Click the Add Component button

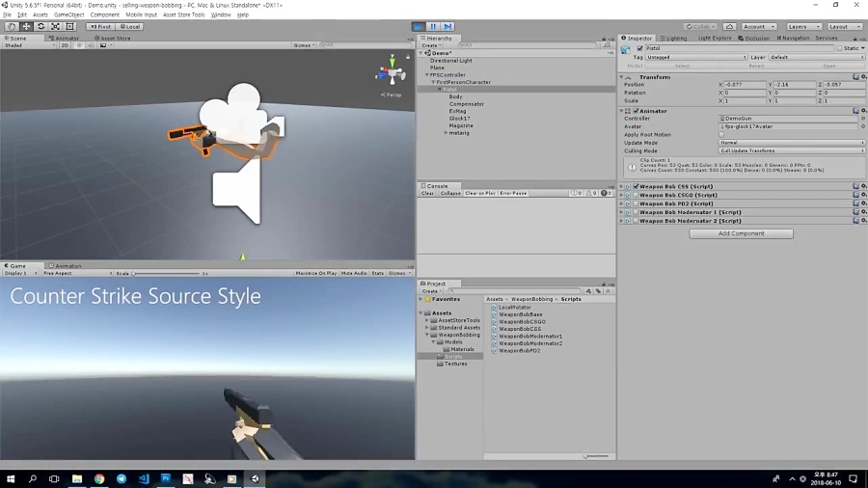tap(741, 233)
